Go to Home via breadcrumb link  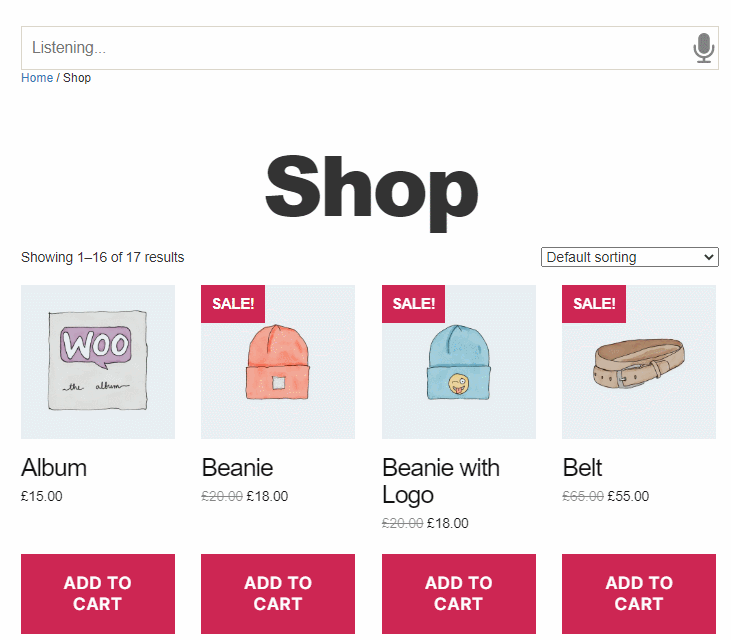(37, 78)
